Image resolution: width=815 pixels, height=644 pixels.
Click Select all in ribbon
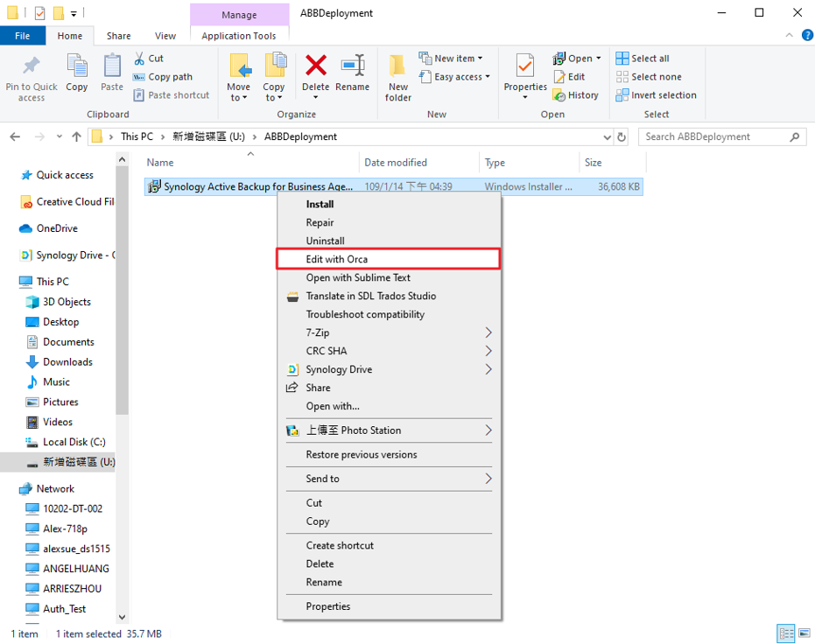click(x=643, y=58)
